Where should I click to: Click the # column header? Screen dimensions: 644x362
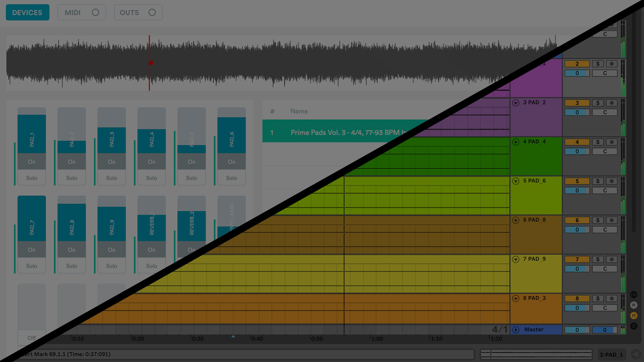click(272, 111)
